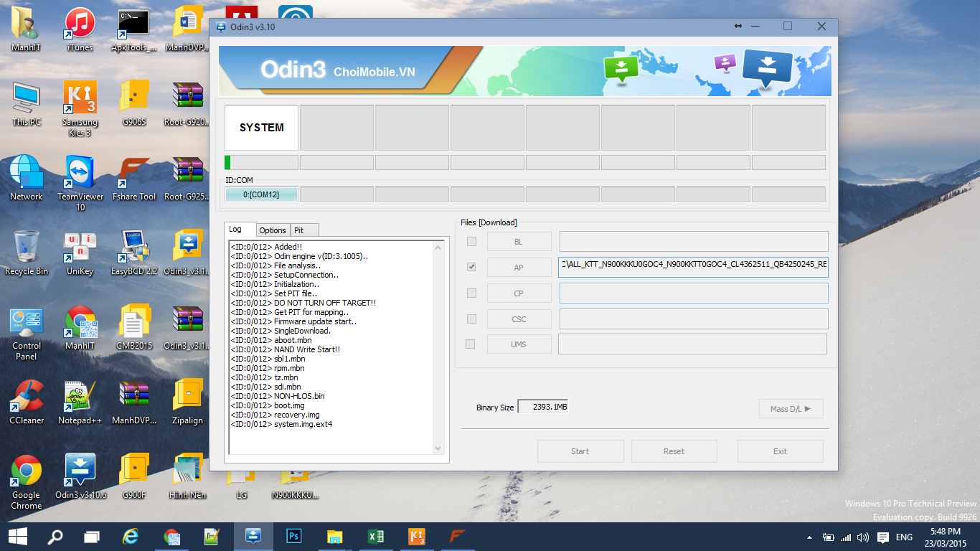Launch CCleaner from the desktop
This screenshot has width=980, height=551.
(x=27, y=402)
